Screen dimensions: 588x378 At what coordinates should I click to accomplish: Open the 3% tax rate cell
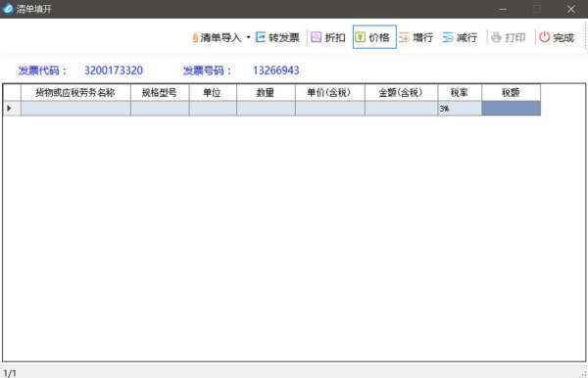[x=460, y=109]
